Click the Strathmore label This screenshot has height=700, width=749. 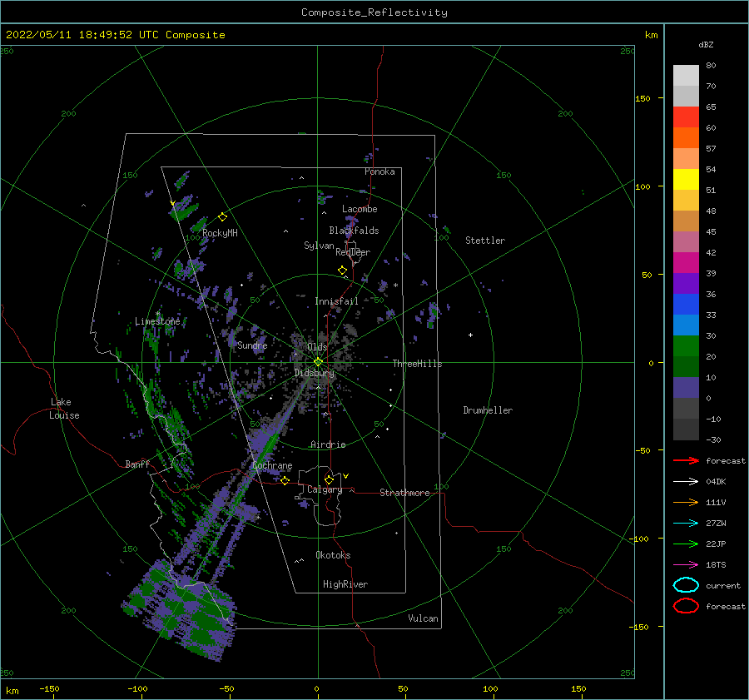tap(404, 493)
